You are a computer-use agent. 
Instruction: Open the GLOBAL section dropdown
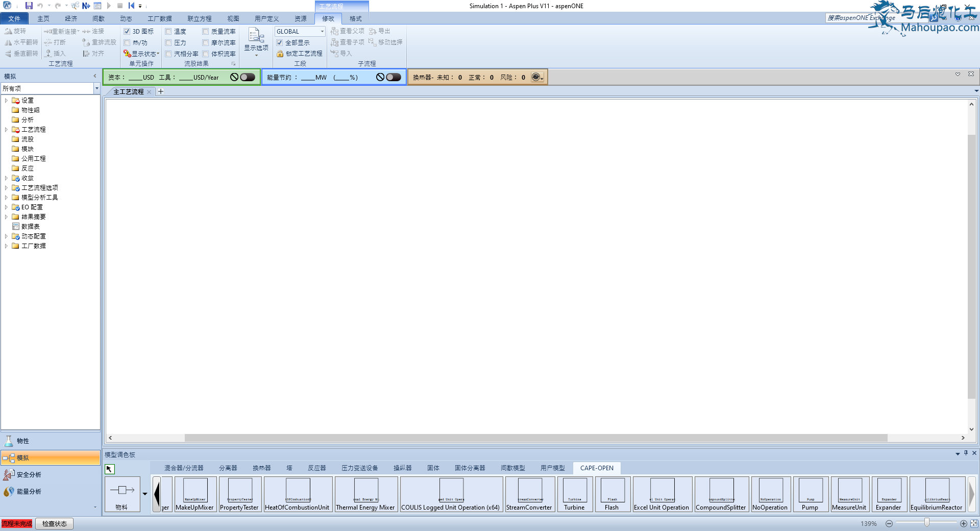[322, 32]
